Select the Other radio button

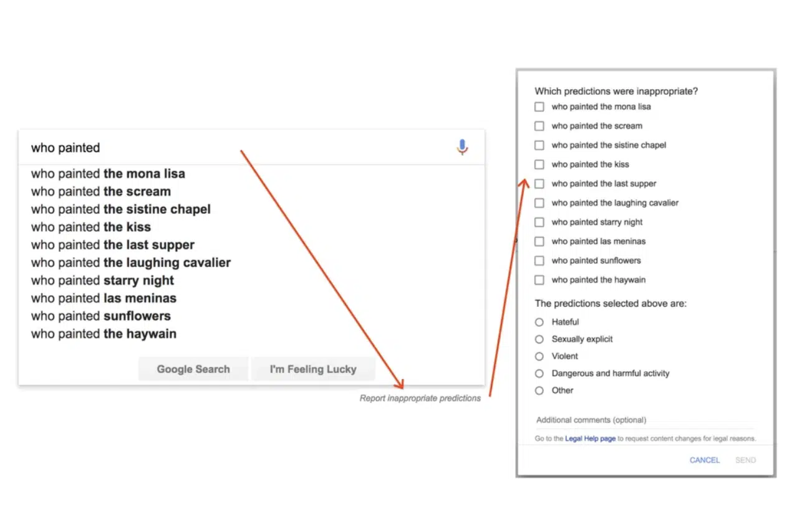pyautogui.click(x=539, y=390)
